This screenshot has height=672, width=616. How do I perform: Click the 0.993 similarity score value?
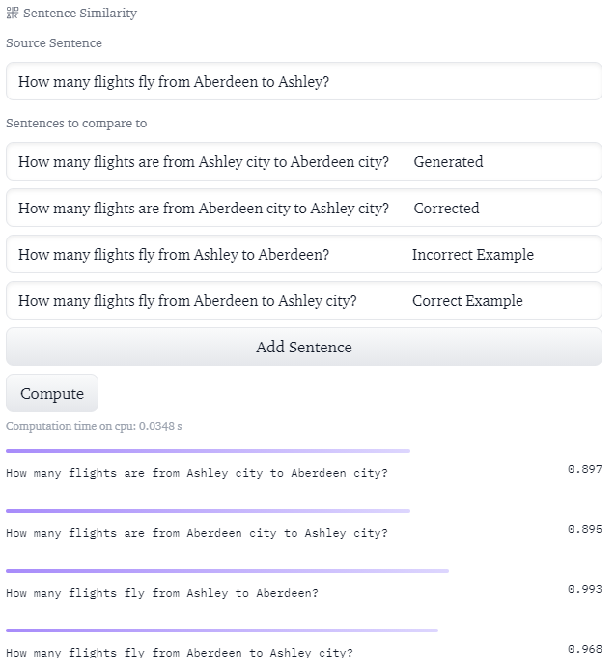click(585, 589)
